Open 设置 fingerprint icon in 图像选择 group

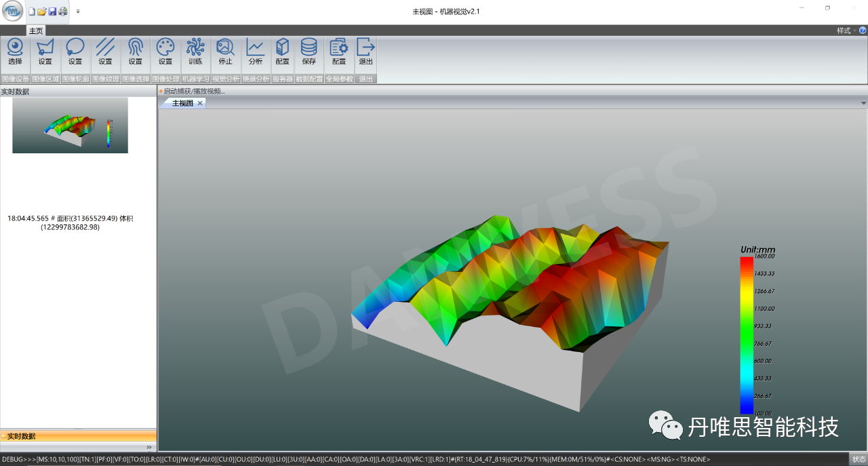click(x=136, y=52)
